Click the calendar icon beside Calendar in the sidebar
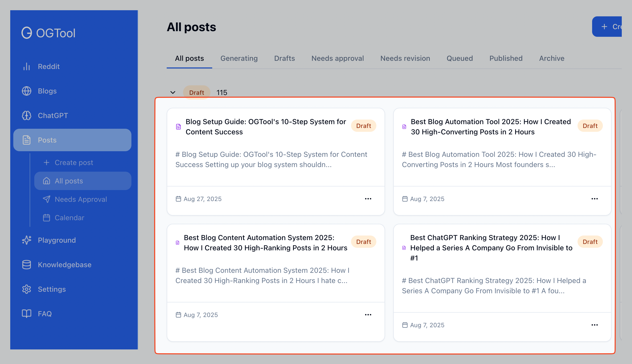The image size is (632, 364). [47, 218]
